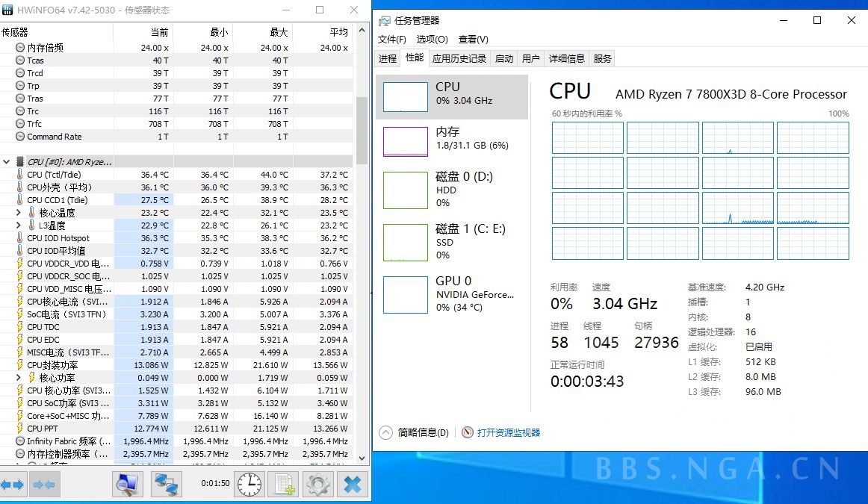Expand the L3温度 sensor group
This screenshot has height=504, width=868.
16,225
